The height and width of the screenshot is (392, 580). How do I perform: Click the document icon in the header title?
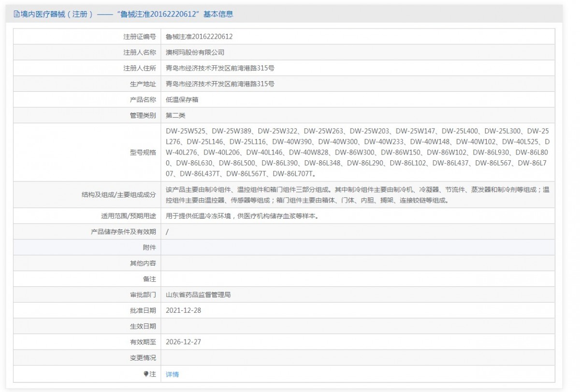pos(17,14)
